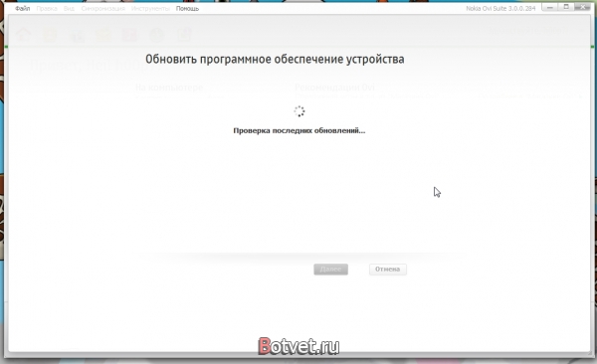Open the Файл menu

23,8
